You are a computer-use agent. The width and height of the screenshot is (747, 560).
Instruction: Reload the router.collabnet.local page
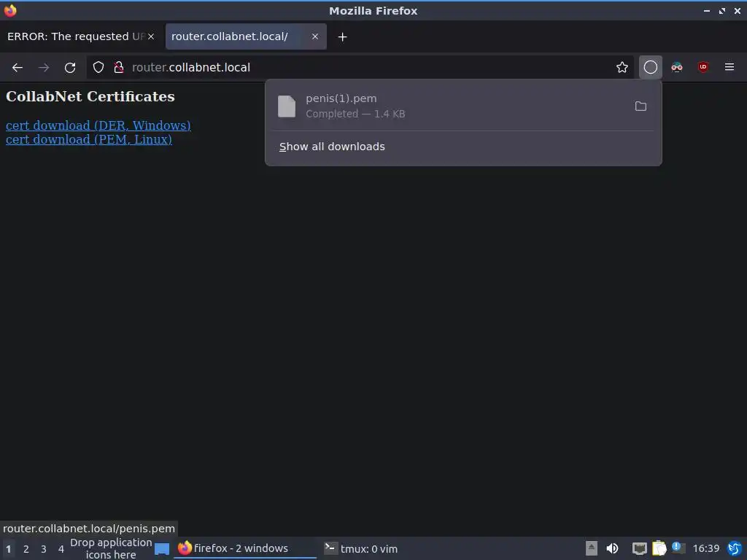[70, 68]
